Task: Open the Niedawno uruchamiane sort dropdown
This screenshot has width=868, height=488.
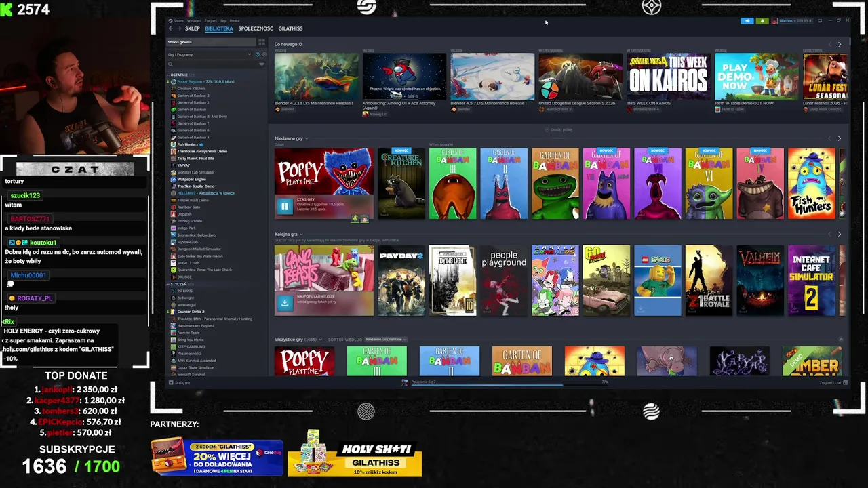Action: click(386, 339)
